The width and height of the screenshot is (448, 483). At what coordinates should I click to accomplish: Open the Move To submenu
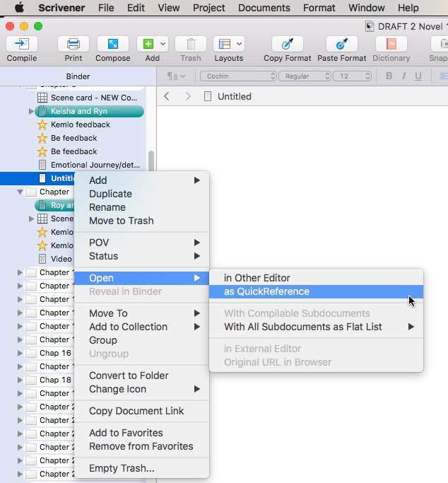[142, 313]
